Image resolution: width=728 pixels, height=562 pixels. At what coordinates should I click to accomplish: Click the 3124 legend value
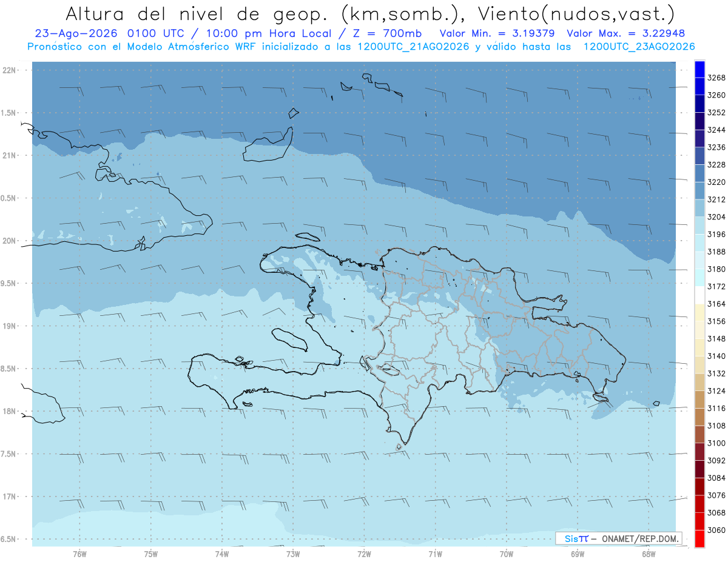tap(716, 391)
